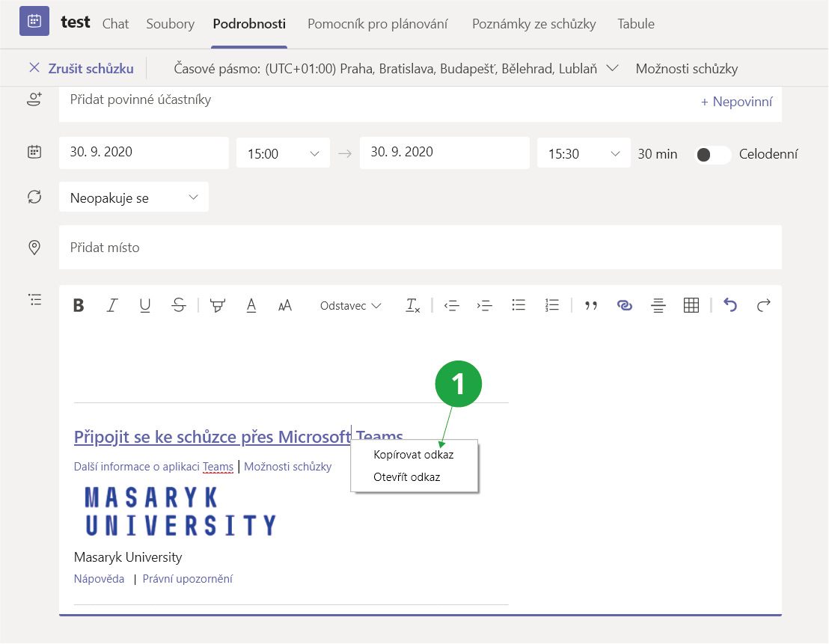829x644 pixels.
Task: Open the Možnosti schůzky link in header
Action: click(x=686, y=68)
